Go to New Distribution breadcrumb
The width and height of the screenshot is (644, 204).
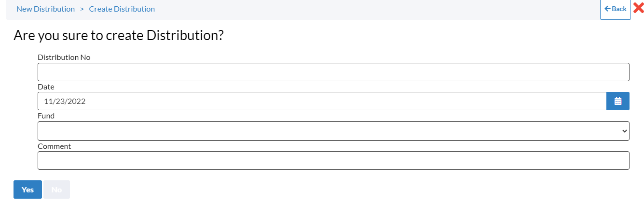point(45,9)
